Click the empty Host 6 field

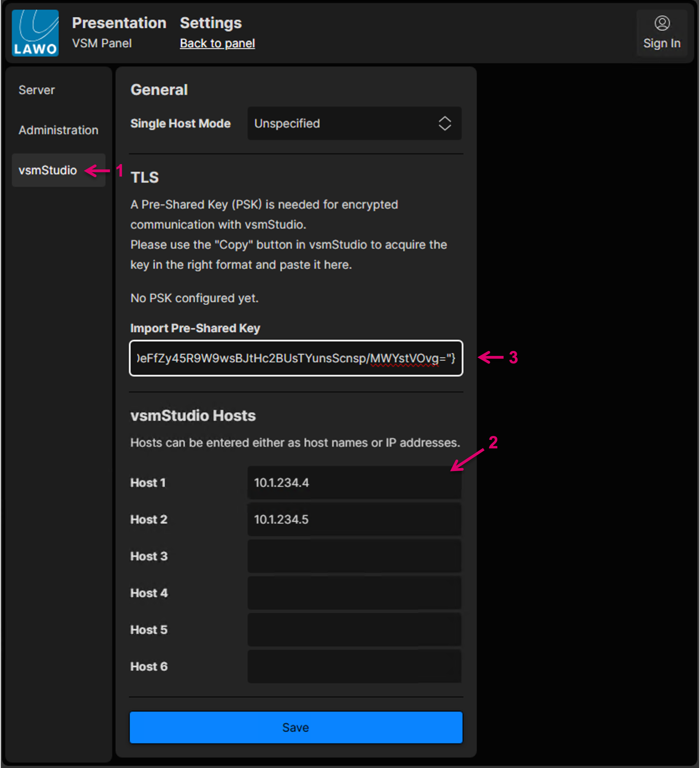coord(354,667)
